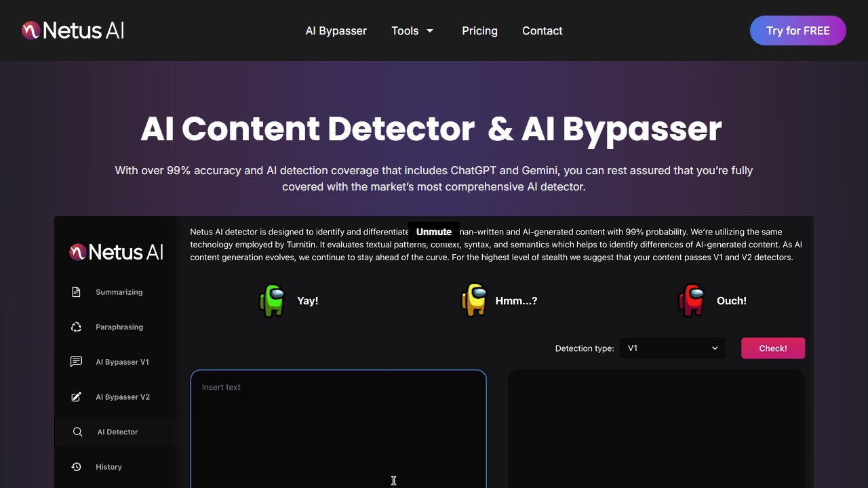Click the Try for FREE button
868x488 pixels.
[x=797, y=30]
